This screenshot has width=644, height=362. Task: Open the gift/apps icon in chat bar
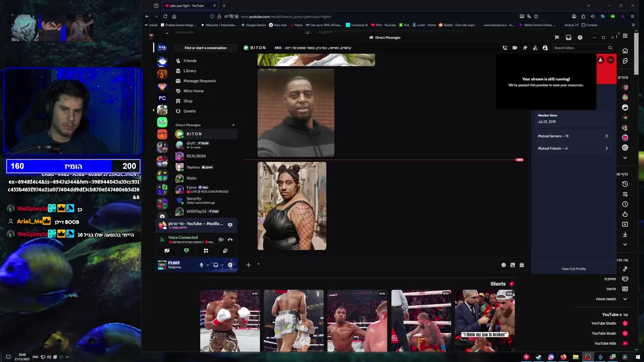click(x=522, y=265)
